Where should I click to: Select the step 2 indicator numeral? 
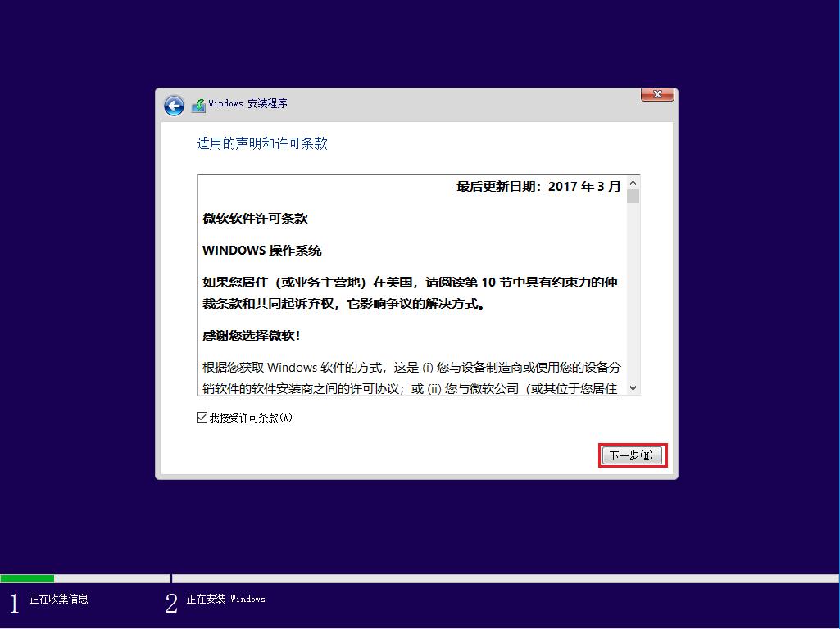point(171,602)
